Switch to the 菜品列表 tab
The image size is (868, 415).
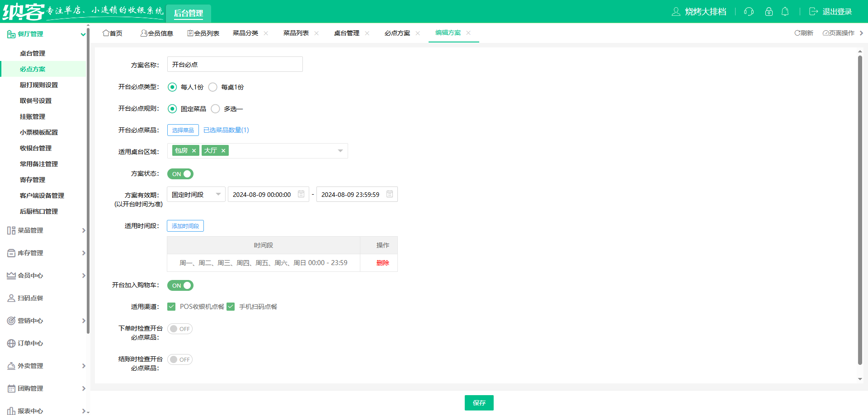pyautogui.click(x=296, y=33)
